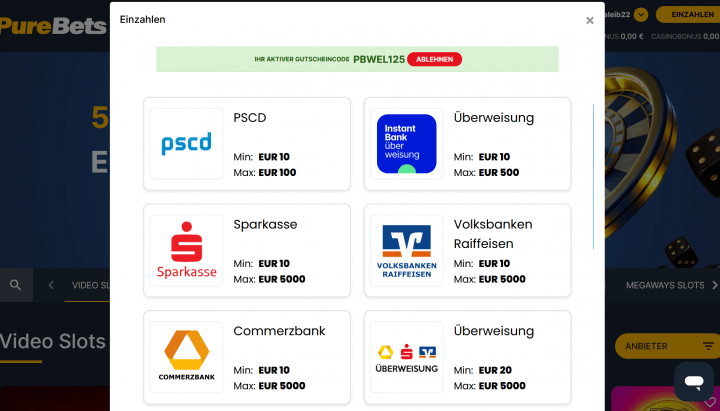
Task: Choose the Instant Bank Überweisung logo
Action: pos(406,144)
